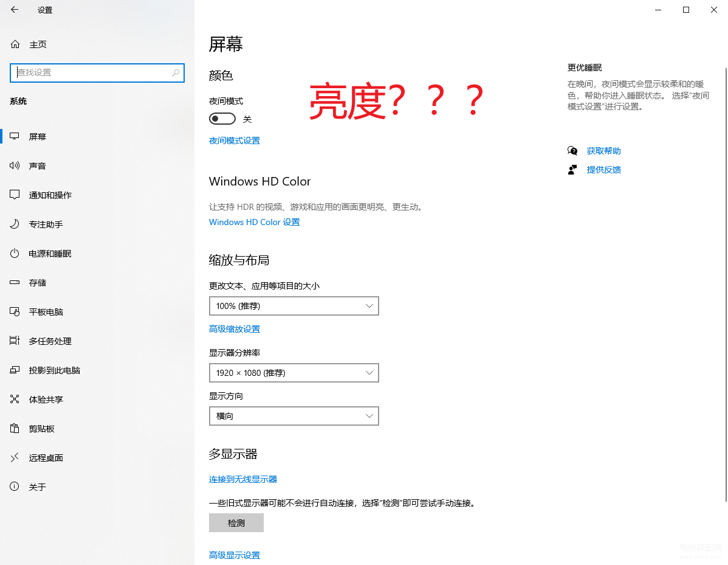Click the multitasking icon for 多任务处理

[x=15, y=341]
